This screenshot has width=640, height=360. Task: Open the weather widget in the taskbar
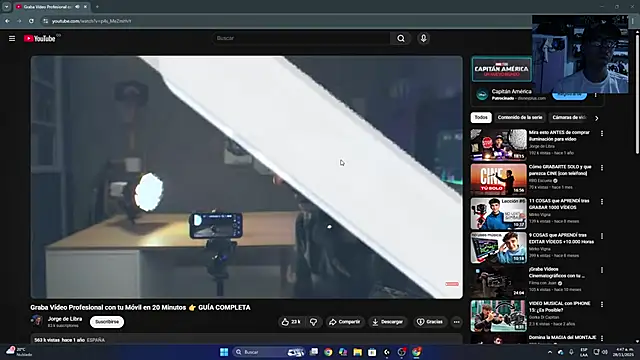coord(19,351)
